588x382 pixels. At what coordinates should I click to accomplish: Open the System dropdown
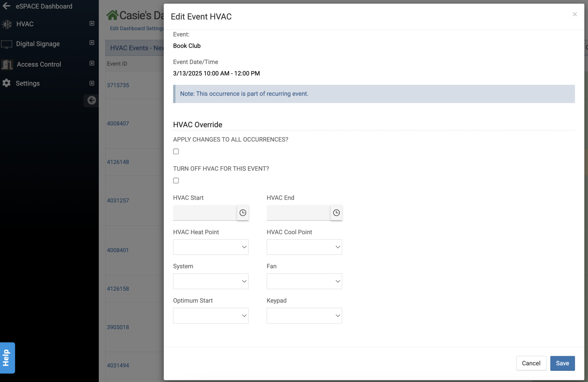[210, 281]
